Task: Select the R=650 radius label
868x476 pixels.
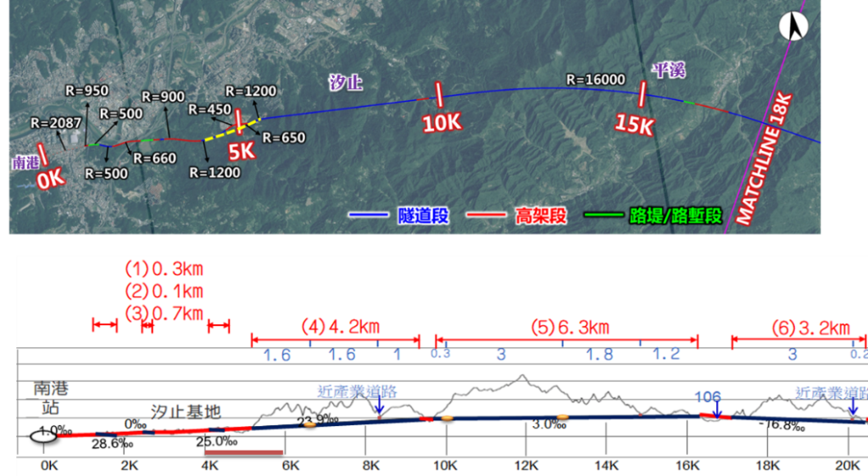Action: (283, 137)
